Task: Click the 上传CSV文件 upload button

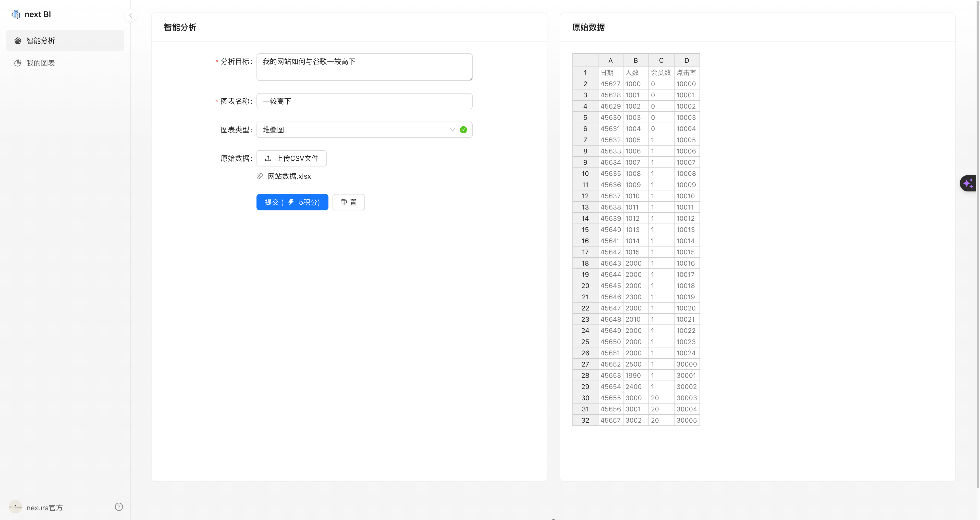Action: pyautogui.click(x=291, y=159)
